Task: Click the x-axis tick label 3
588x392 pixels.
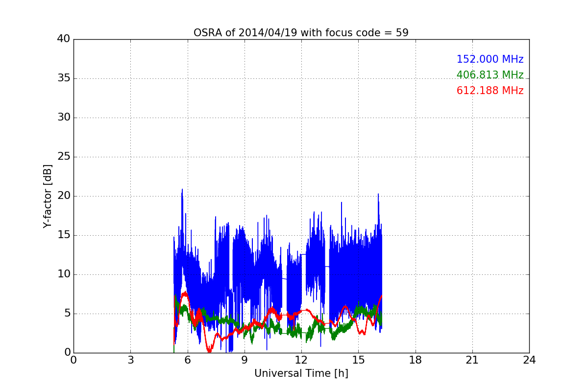Action: pos(130,360)
